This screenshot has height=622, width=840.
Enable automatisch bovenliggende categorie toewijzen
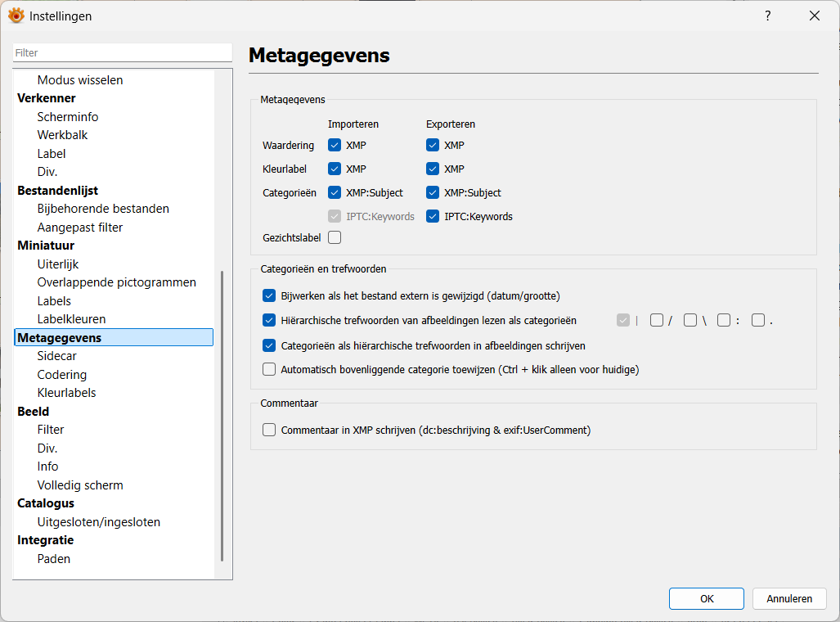[269, 369]
